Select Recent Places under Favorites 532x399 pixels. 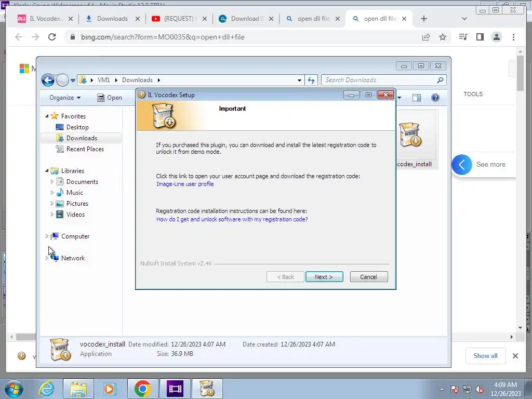click(85, 149)
